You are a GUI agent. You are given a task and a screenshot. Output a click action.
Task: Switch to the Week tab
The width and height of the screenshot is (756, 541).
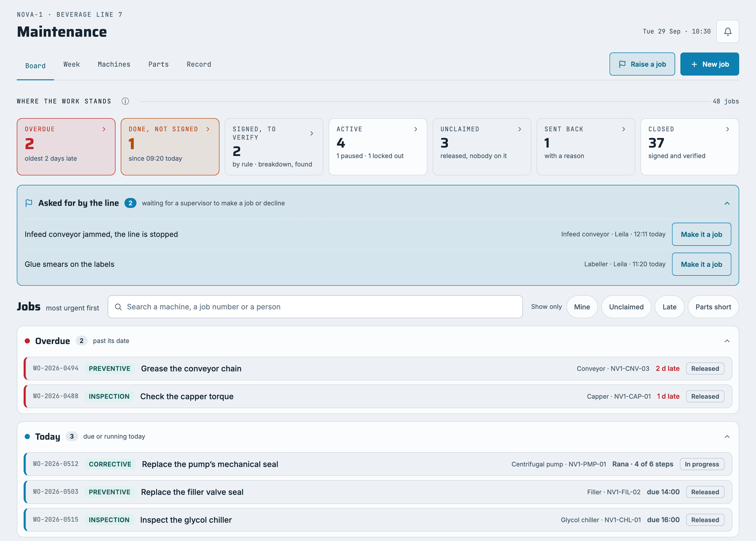click(72, 64)
